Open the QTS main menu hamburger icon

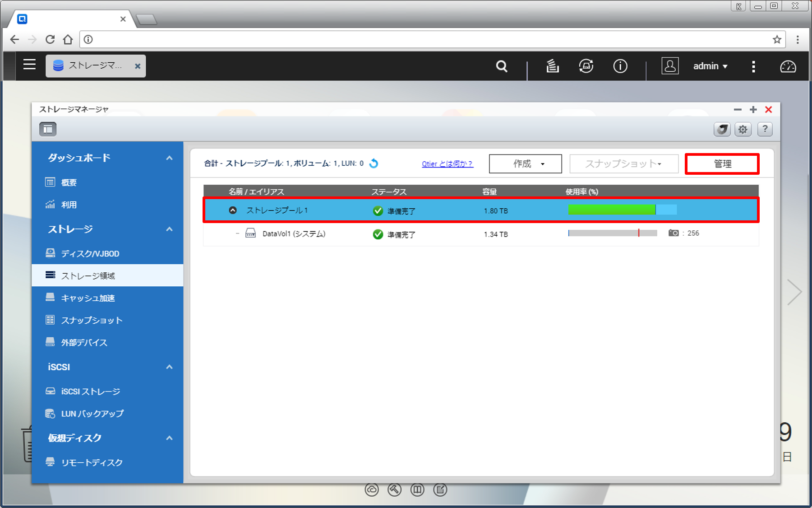pyautogui.click(x=29, y=65)
